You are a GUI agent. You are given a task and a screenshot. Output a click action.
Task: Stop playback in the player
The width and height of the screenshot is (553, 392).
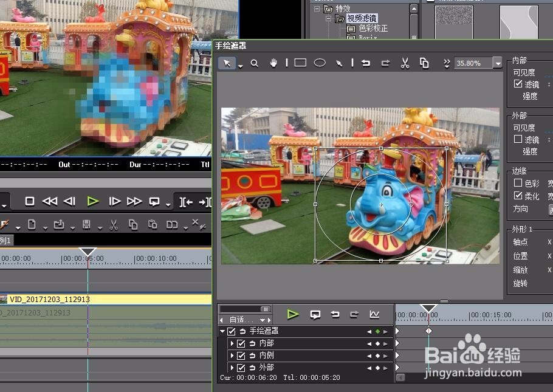pos(30,201)
